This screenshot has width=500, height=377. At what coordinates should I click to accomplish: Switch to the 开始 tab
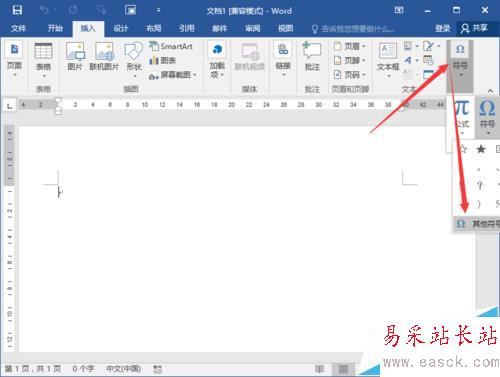point(55,28)
